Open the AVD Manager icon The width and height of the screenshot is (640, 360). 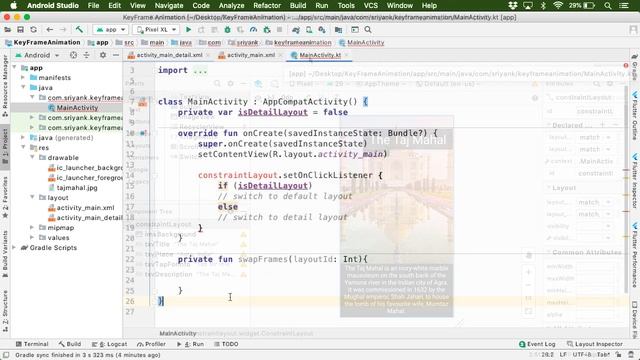coord(309,30)
